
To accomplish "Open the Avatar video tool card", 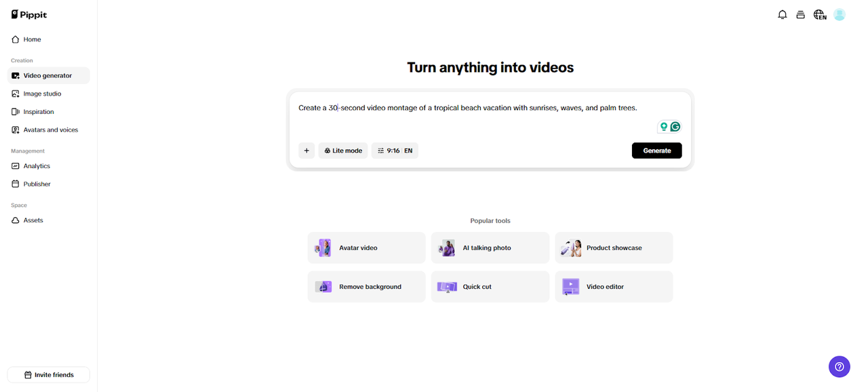I will coord(366,248).
